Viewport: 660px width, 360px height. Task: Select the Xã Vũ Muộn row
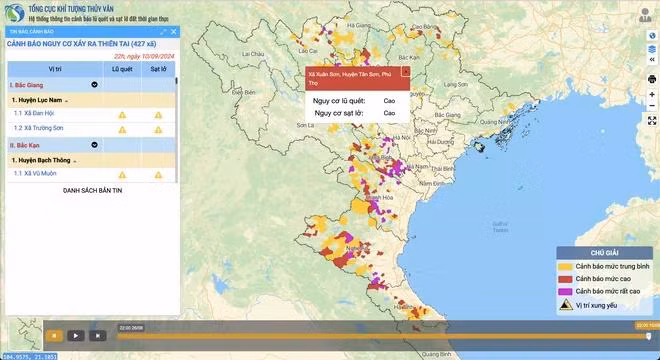(x=91, y=175)
